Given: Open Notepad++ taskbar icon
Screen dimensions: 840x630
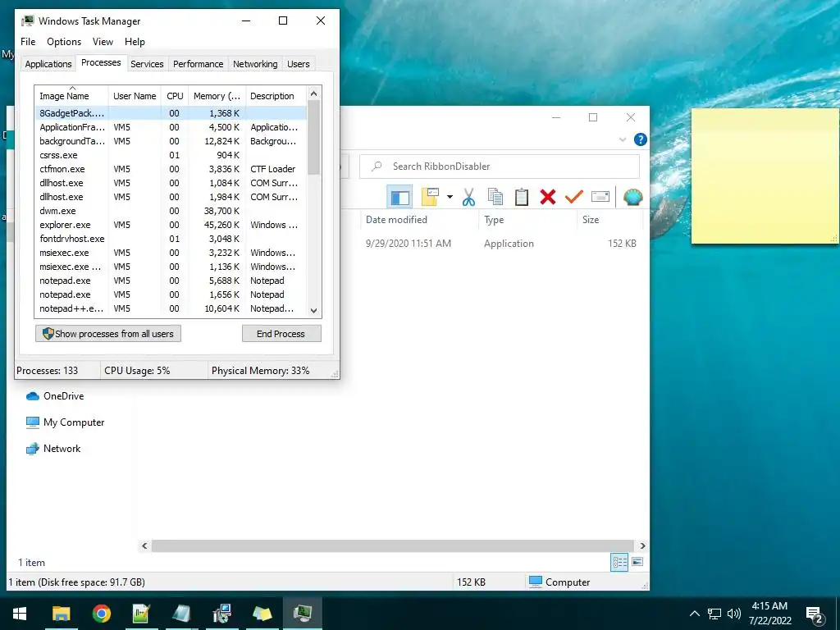Looking at the screenshot, I should pyautogui.click(x=141, y=614).
